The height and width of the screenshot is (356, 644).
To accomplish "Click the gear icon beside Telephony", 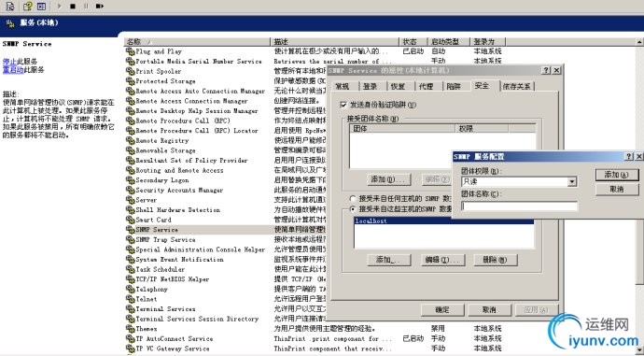I will point(130,289).
